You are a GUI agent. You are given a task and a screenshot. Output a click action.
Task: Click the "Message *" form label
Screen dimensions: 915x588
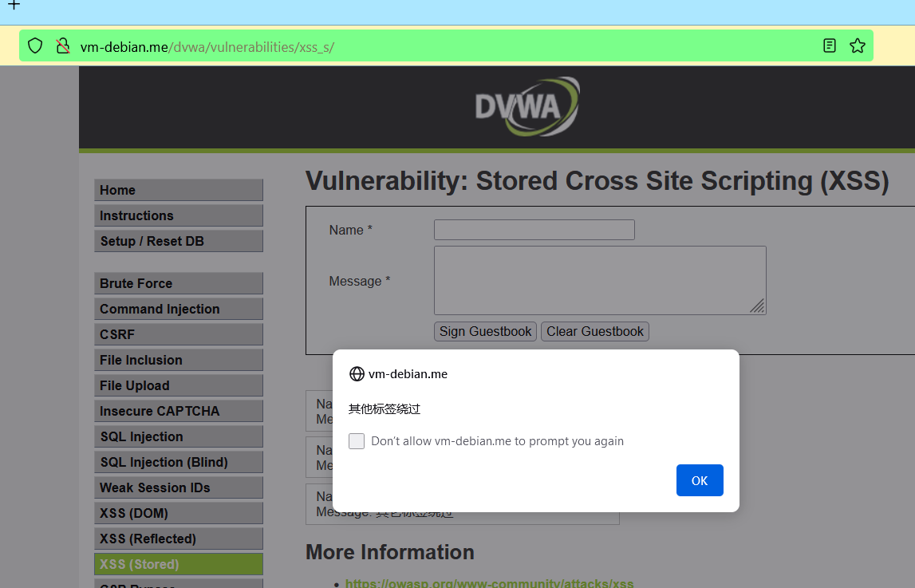coord(360,281)
